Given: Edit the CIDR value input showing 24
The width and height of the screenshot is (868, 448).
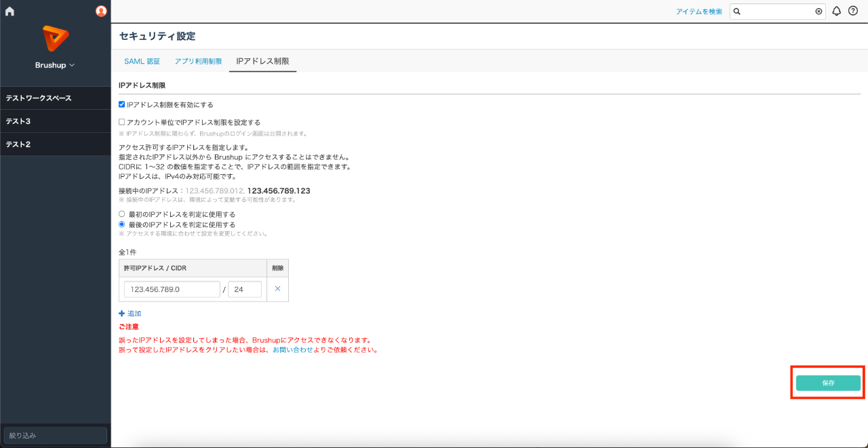Looking at the screenshot, I should [244, 289].
